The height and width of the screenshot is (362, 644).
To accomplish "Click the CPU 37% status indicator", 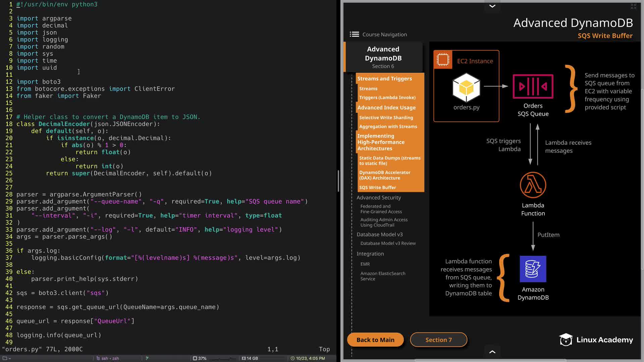I will pos(200,358).
